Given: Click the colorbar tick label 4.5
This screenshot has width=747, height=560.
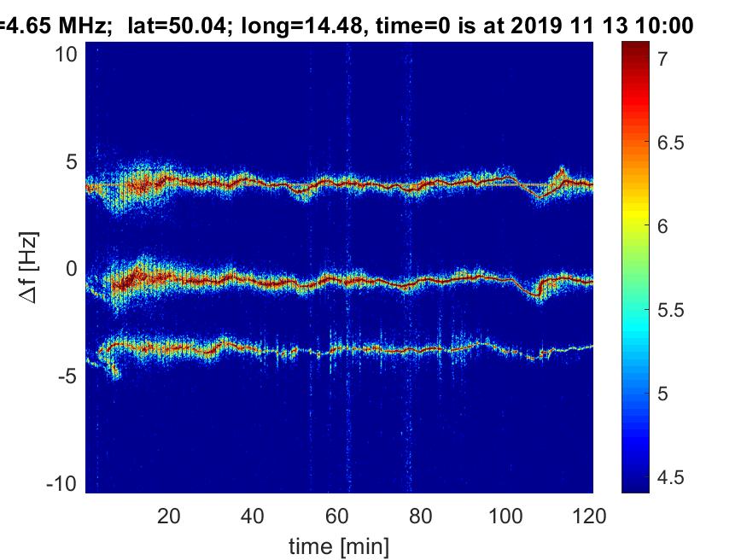Looking at the screenshot, I should pos(670,477).
